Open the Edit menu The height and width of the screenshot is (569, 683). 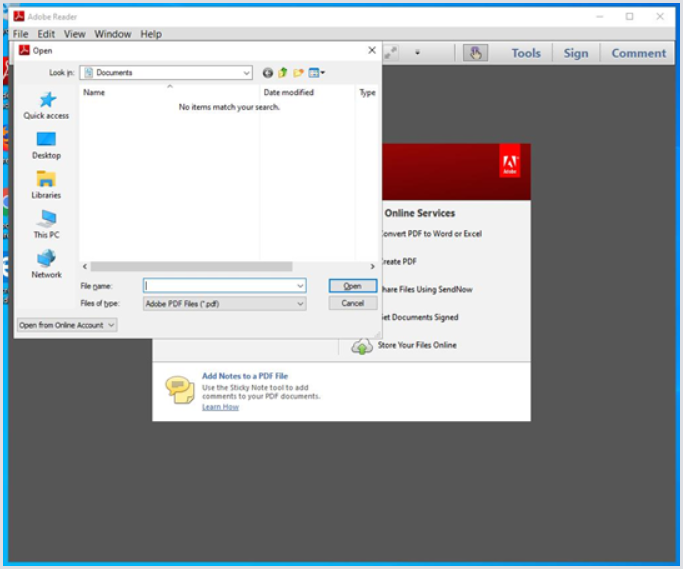[46, 34]
